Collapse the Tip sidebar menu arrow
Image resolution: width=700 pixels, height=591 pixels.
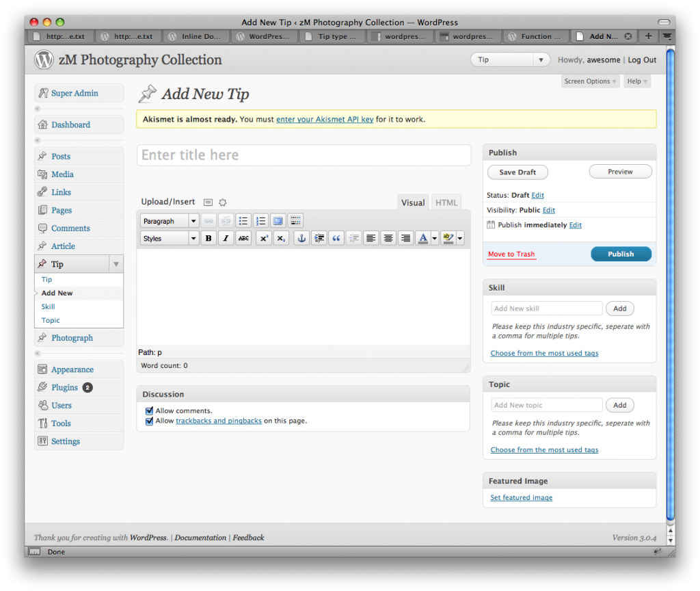[x=116, y=264]
